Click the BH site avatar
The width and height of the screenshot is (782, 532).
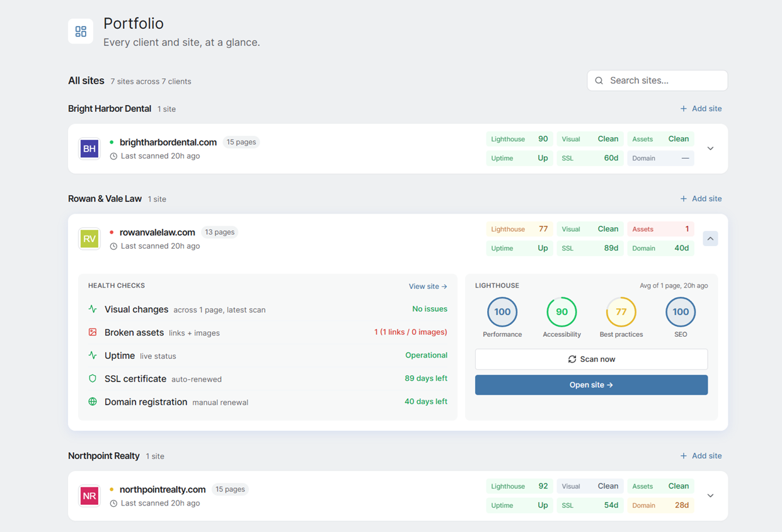point(89,149)
